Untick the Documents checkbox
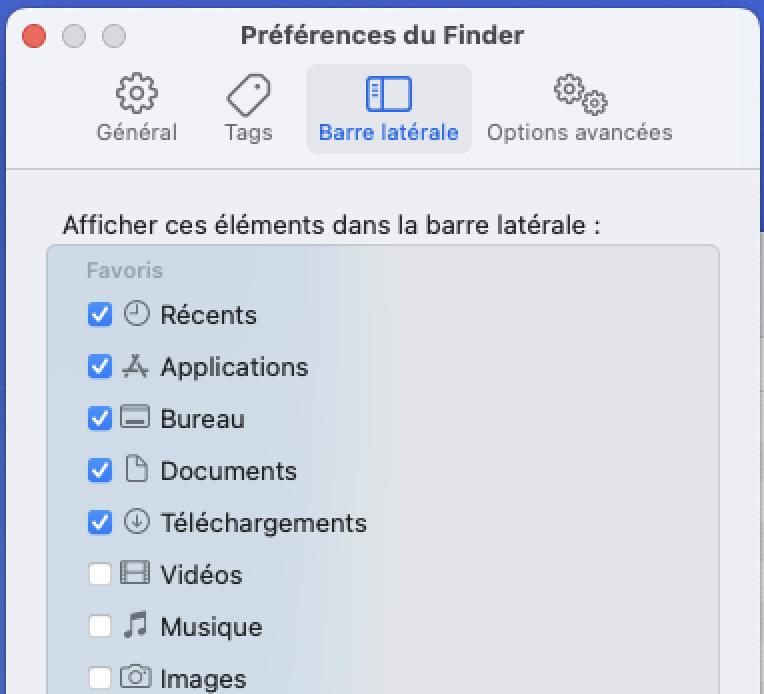 pyautogui.click(x=100, y=470)
